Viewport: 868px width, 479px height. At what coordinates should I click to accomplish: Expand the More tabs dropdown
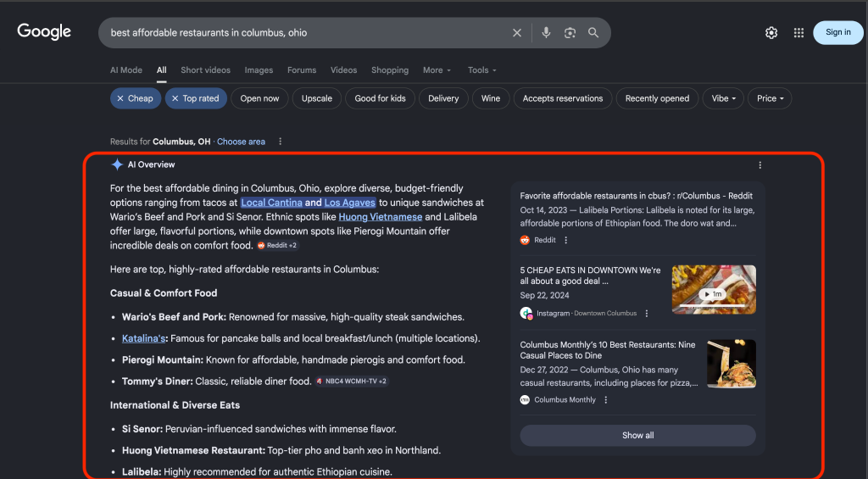(437, 70)
